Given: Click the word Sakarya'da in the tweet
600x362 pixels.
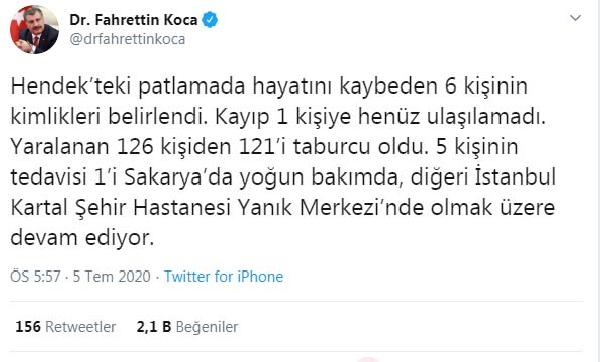Looking at the screenshot, I should coord(179,178).
